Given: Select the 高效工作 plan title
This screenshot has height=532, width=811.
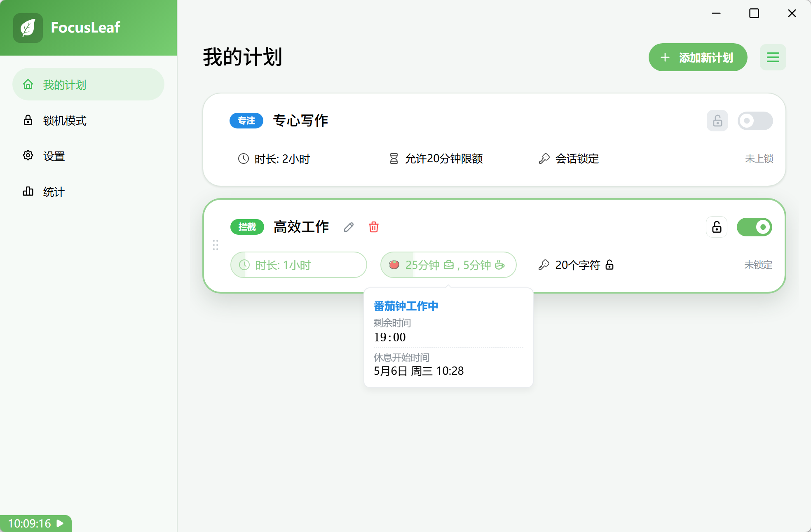Looking at the screenshot, I should pyautogui.click(x=301, y=227).
